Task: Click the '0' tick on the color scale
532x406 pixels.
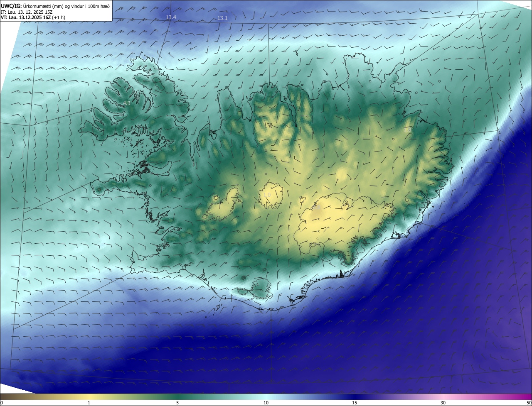Action: [2, 403]
